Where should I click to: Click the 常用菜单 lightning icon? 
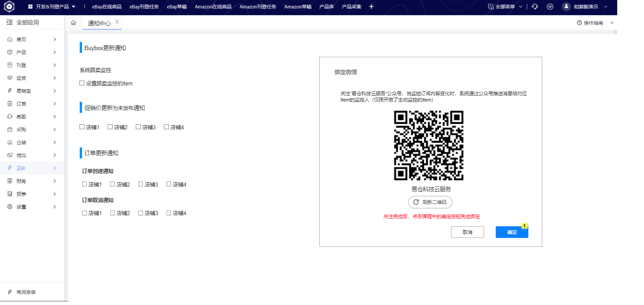(x=10, y=292)
